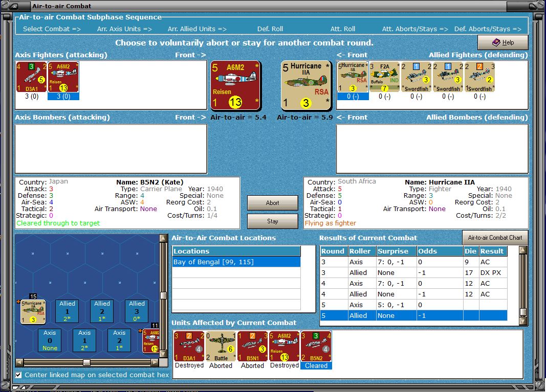Click the Arr. Allied Units subphase step
This screenshot has width=546, height=392.
(x=196, y=29)
